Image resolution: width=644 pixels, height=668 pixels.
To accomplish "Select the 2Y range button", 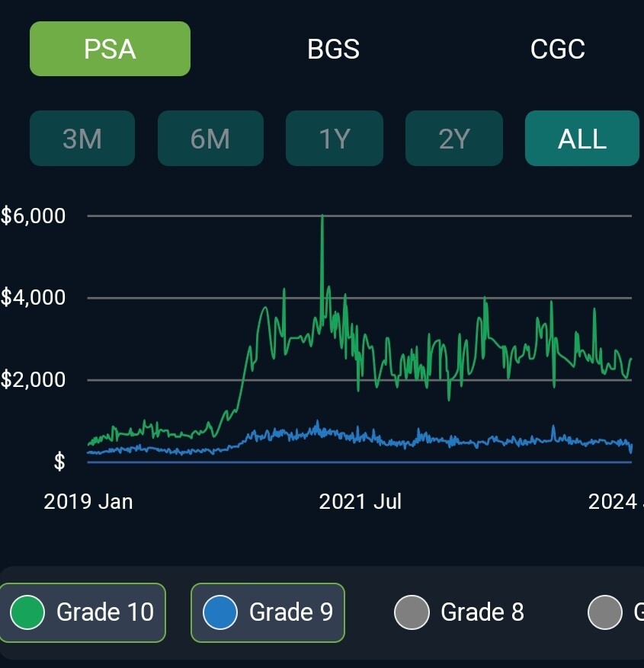I will (454, 138).
